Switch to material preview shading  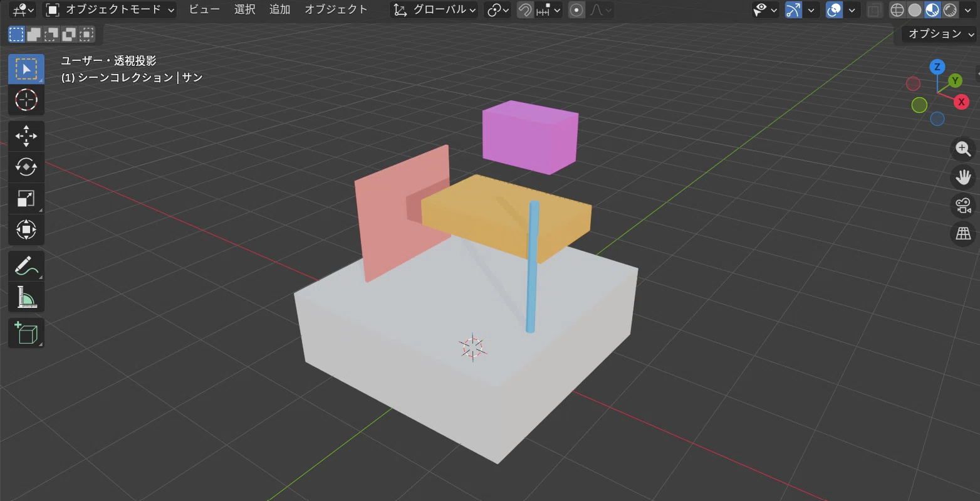tap(932, 10)
